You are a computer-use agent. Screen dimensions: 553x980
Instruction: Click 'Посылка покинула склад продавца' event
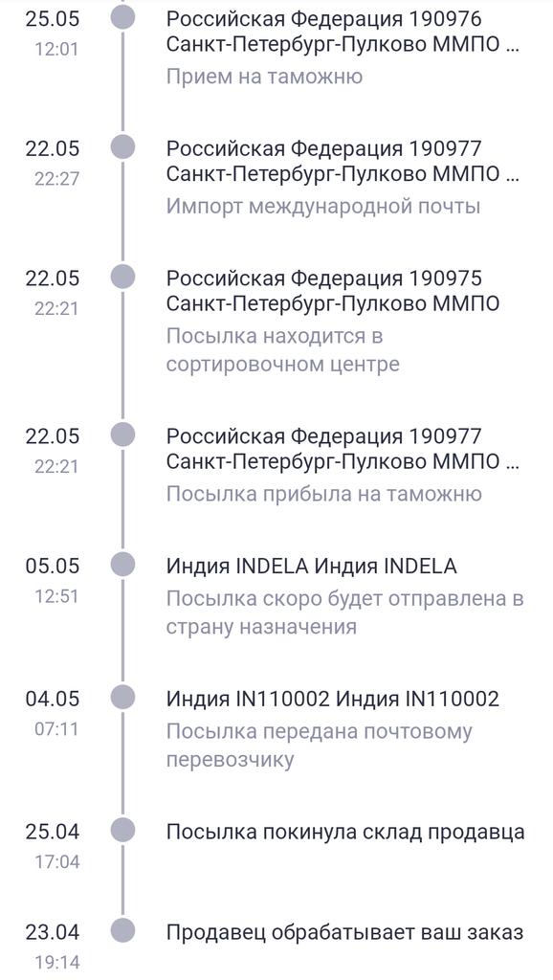[x=345, y=833]
